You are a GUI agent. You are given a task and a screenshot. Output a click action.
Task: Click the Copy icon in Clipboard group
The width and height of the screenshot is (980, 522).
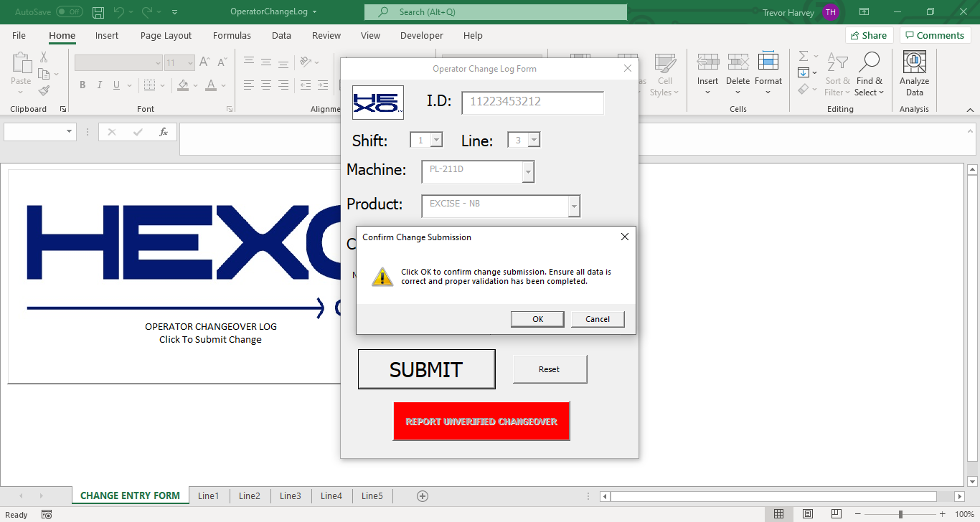pos(43,75)
